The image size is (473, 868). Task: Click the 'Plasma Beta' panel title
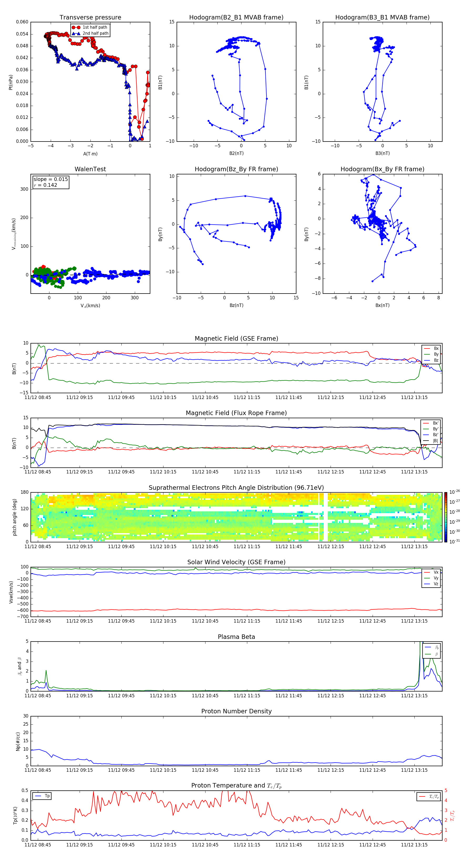point(236,637)
